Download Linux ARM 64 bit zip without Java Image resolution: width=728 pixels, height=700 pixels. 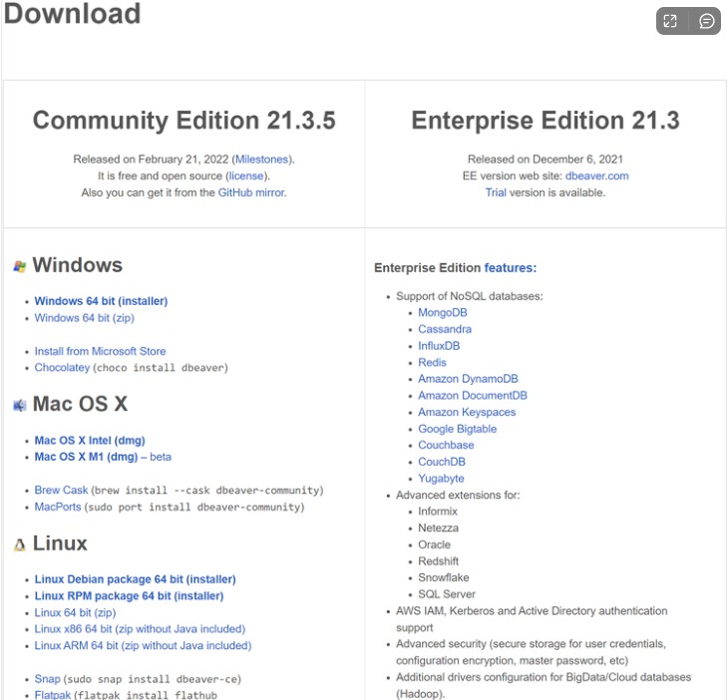[x=143, y=646]
